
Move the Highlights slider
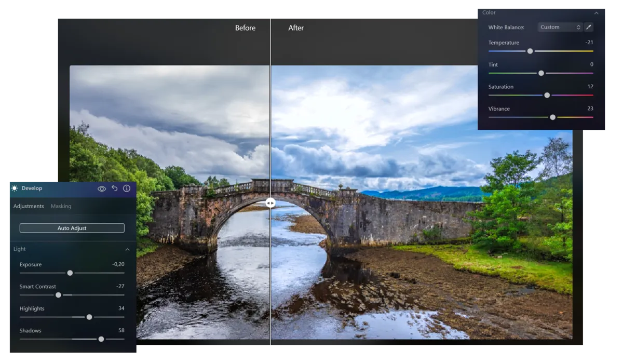pyautogui.click(x=89, y=317)
